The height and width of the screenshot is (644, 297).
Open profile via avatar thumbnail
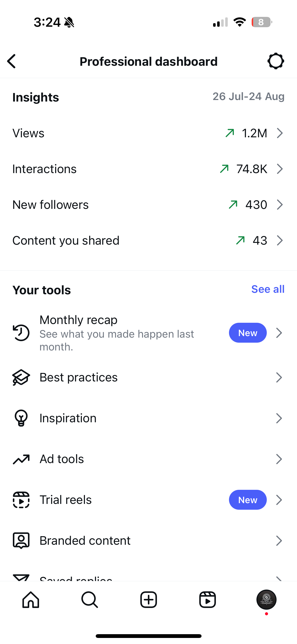267,600
